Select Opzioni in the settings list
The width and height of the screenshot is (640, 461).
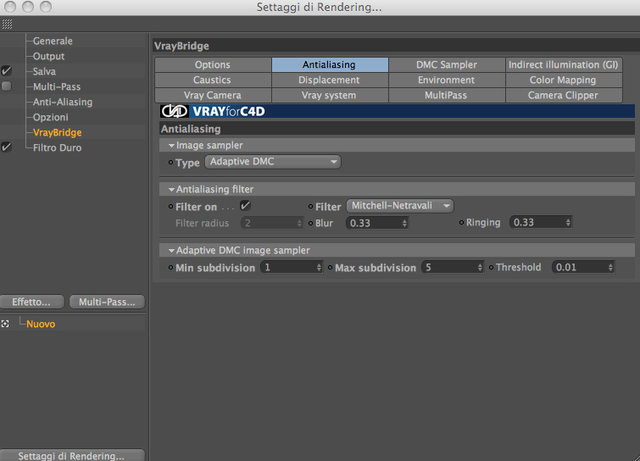51,117
